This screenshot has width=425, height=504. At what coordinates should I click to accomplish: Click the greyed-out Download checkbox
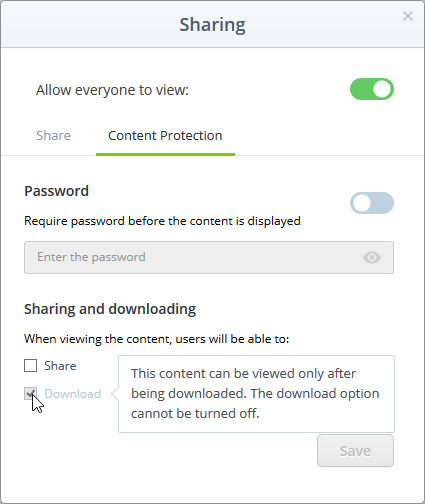pos(31,393)
